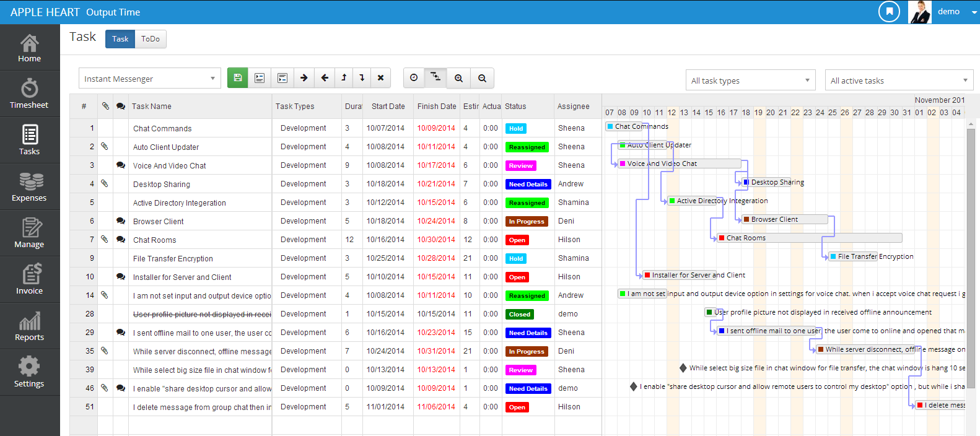Toggle the clock time view button

(x=414, y=78)
